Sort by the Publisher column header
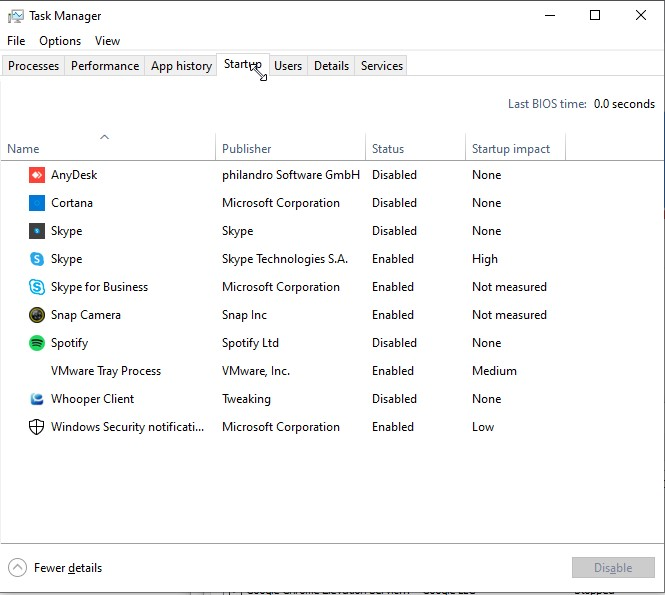665x595 pixels. pos(247,149)
